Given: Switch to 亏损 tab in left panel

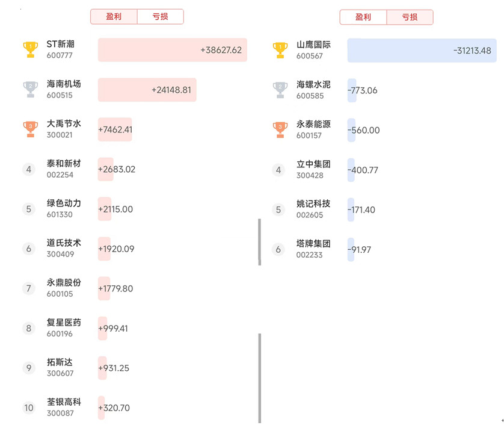Looking at the screenshot, I should (161, 17).
